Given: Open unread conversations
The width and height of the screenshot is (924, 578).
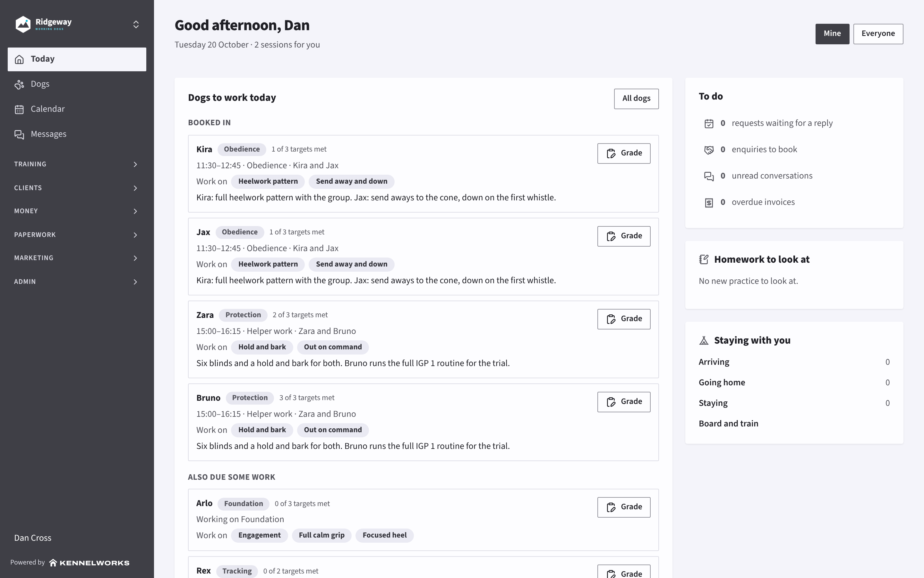Looking at the screenshot, I should coord(794,176).
